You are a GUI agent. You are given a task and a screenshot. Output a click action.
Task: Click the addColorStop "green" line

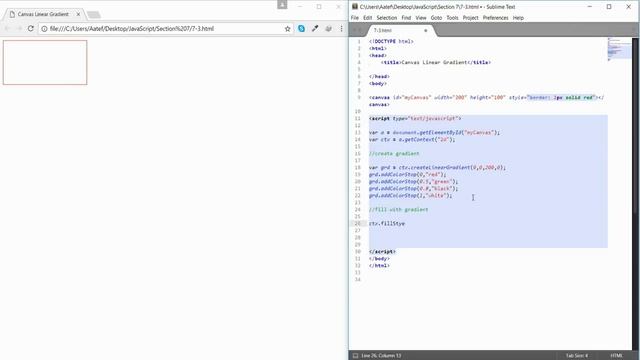(x=413, y=182)
